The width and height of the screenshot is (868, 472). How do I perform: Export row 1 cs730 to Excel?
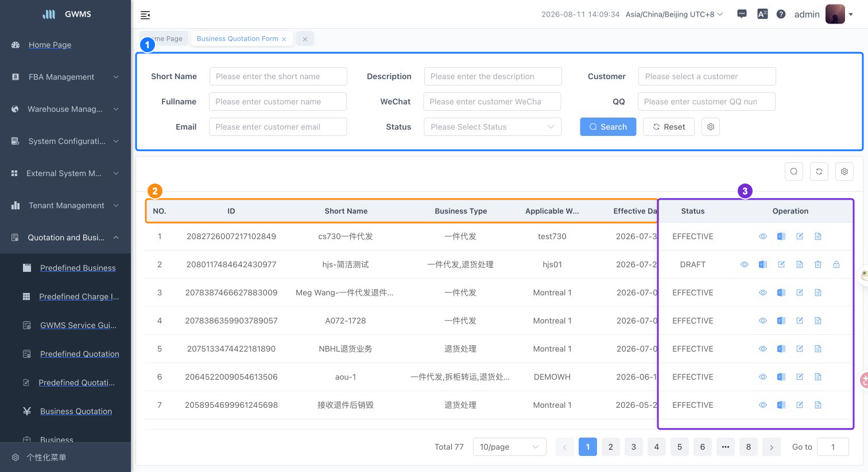pos(781,236)
